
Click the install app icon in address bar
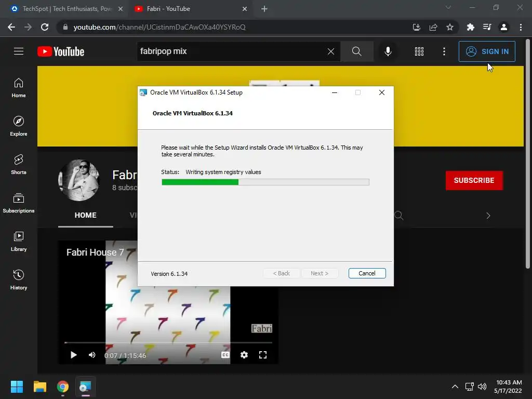[x=416, y=27]
